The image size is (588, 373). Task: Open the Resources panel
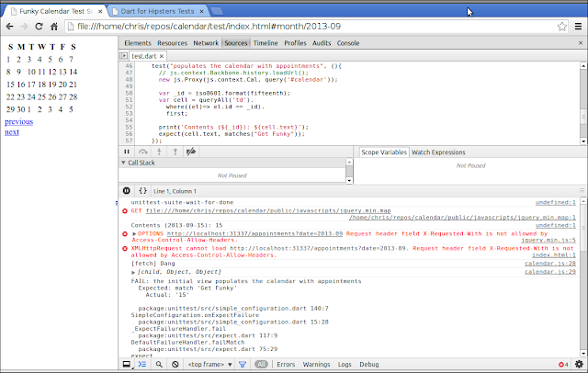172,43
